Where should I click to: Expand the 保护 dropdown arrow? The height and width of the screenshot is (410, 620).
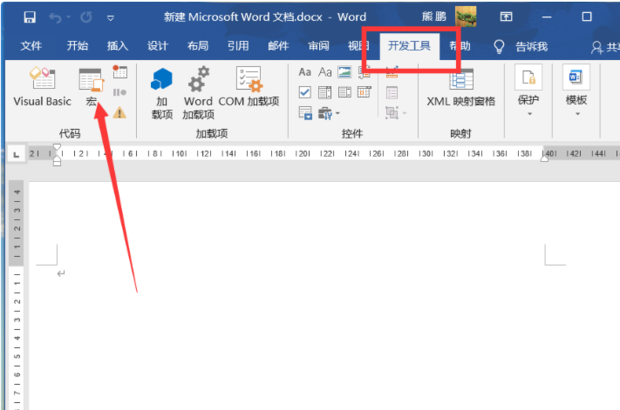coord(529,114)
